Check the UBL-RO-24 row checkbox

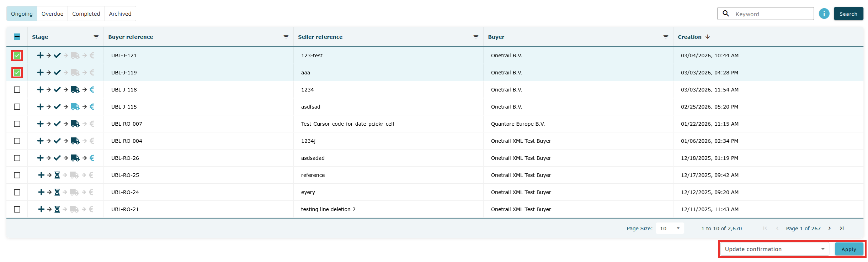coord(17,192)
